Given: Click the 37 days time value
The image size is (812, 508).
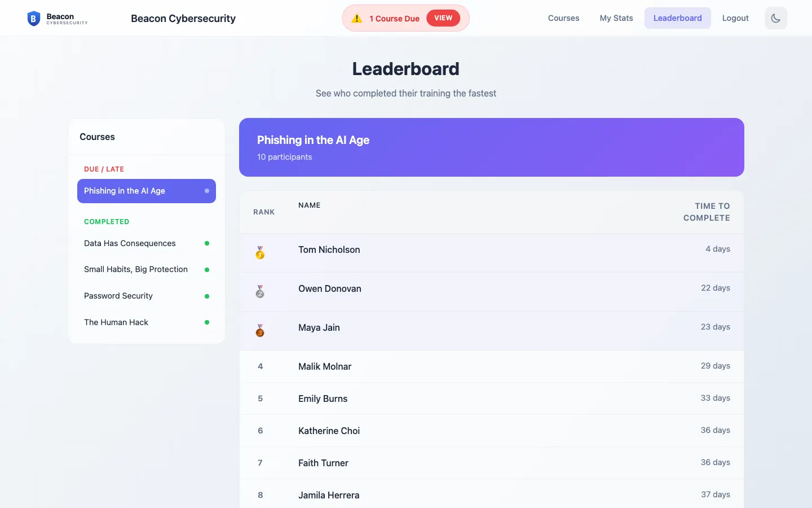Looking at the screenshot, I should click(x=716, y=494).
